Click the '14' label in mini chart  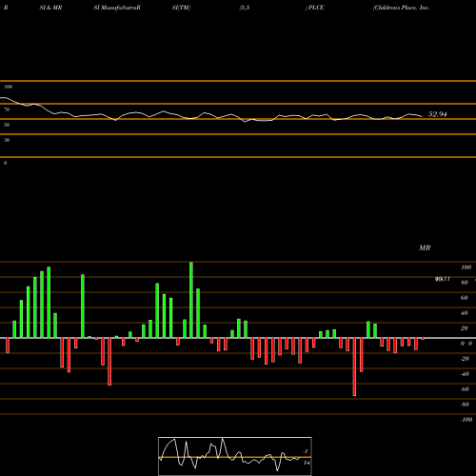tap(307, 463)
